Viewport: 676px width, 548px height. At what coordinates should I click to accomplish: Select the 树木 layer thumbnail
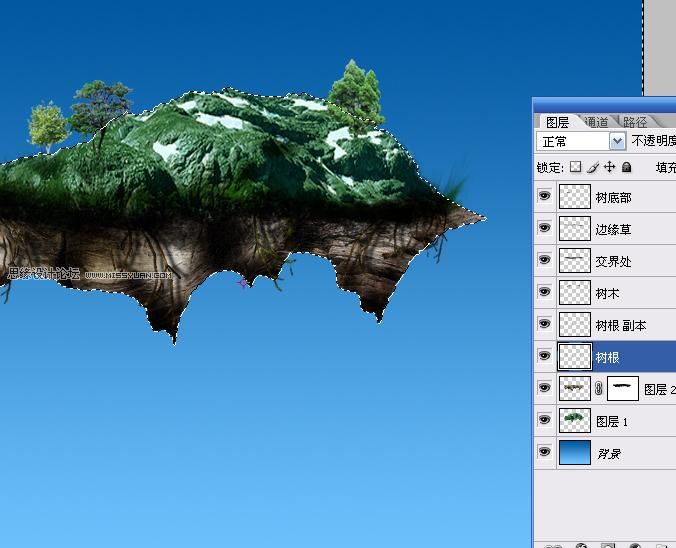575,292
